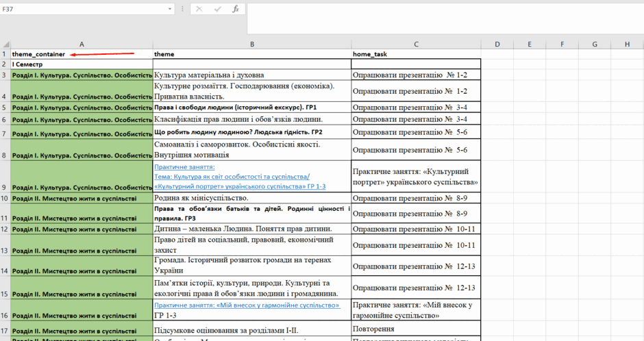The width and height of the screenshot is (644, 341).
Task: Click cell 'Родина як мінісуспільство.'
Action: pos(251,198)
